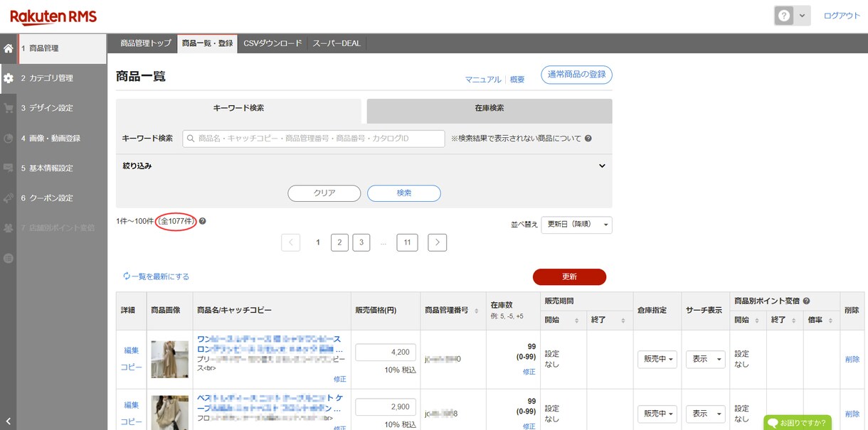The image size is (868, 430).
Task: Open the お困りですか chat bubble
Action: 798,422
